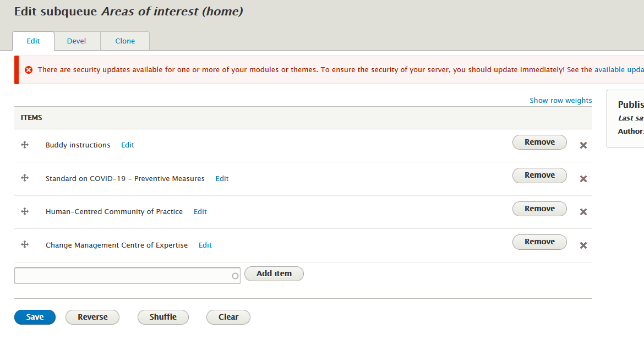Edit the Buddy instructions item
644x345 pixels.
[127, 145]
